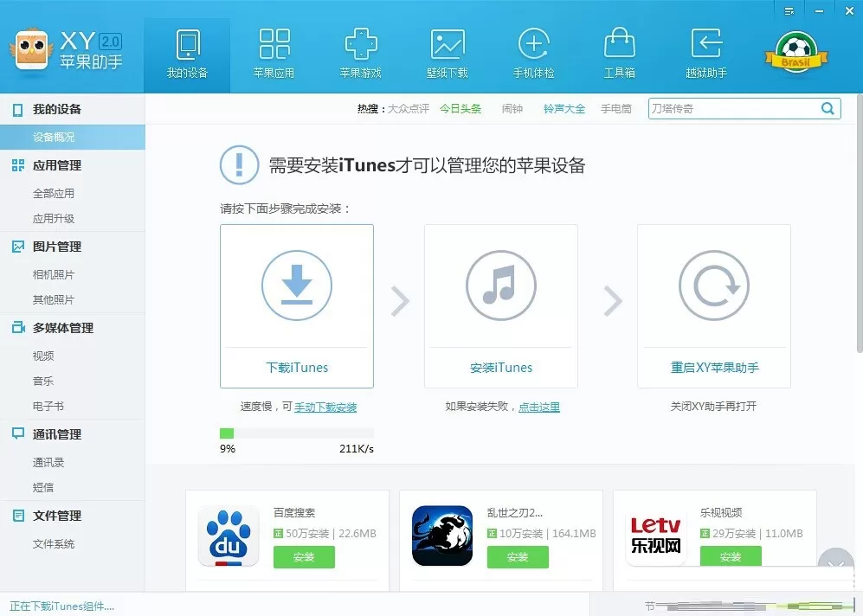This screenshot has height=616, width=863.
Task: Click the 今日头条 hot search term
Action: [x=460, y=109]
